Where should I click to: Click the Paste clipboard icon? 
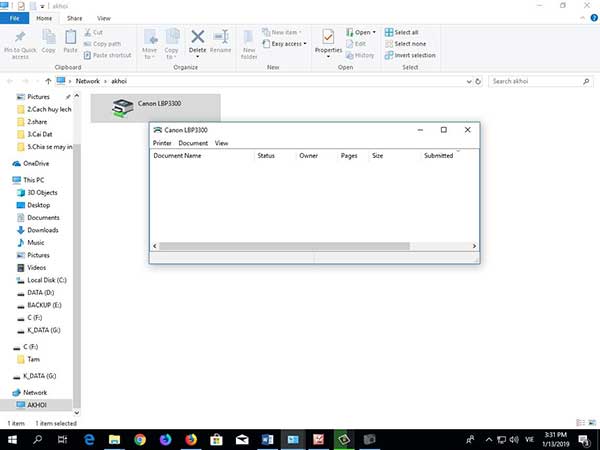pos(70,37)
